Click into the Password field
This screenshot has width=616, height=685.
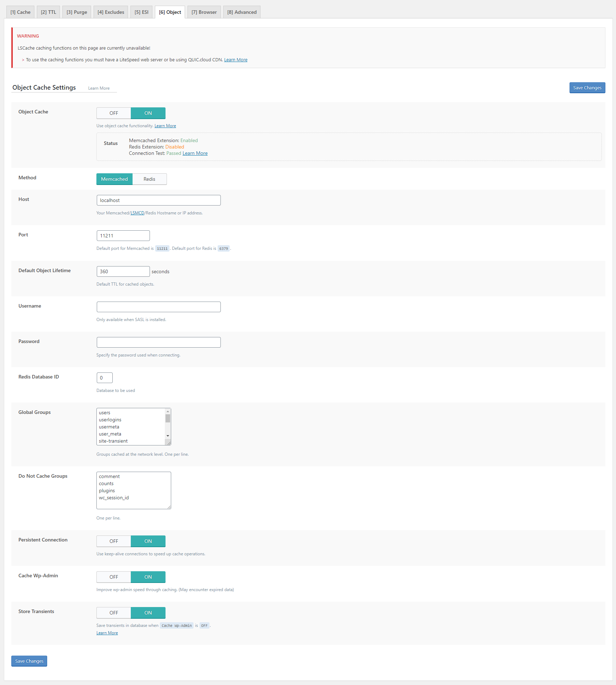coord(159,342)
